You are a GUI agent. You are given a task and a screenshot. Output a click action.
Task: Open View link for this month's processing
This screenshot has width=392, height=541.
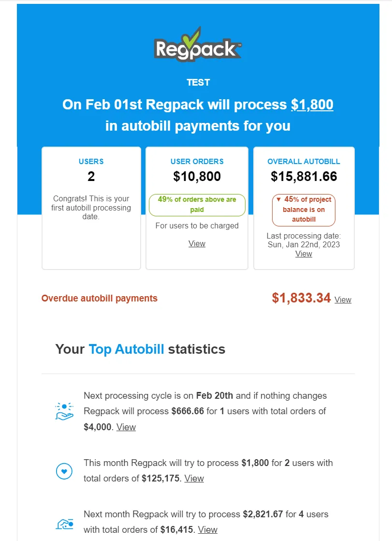point(194,479)
